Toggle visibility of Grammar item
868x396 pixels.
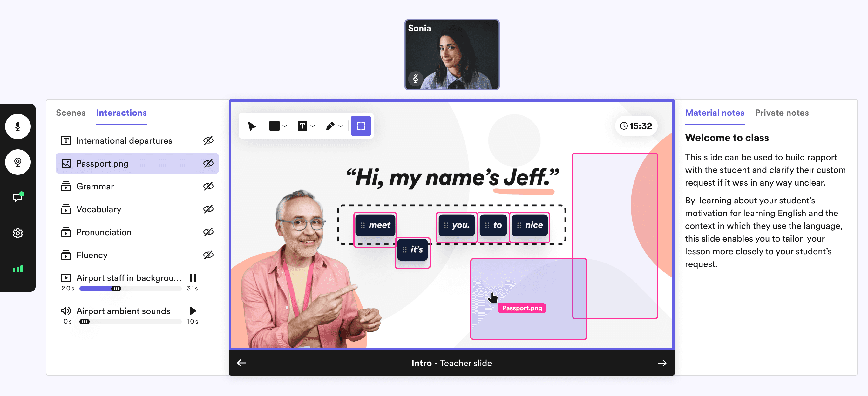pyautogui.click(x=208, y=186)
